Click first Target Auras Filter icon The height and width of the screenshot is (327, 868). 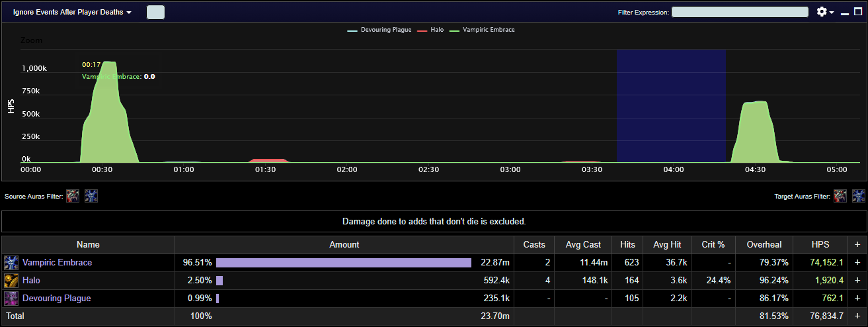[840, 196]
